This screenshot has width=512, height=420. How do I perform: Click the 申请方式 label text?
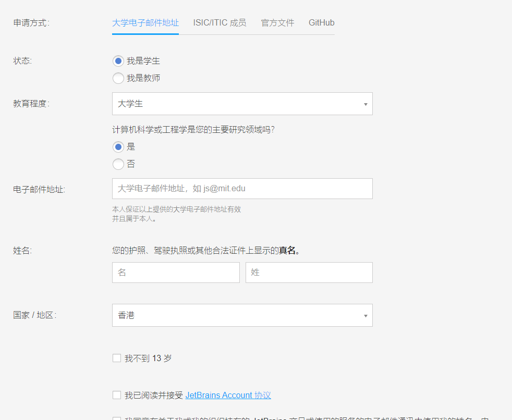click(x=31, y=23)
